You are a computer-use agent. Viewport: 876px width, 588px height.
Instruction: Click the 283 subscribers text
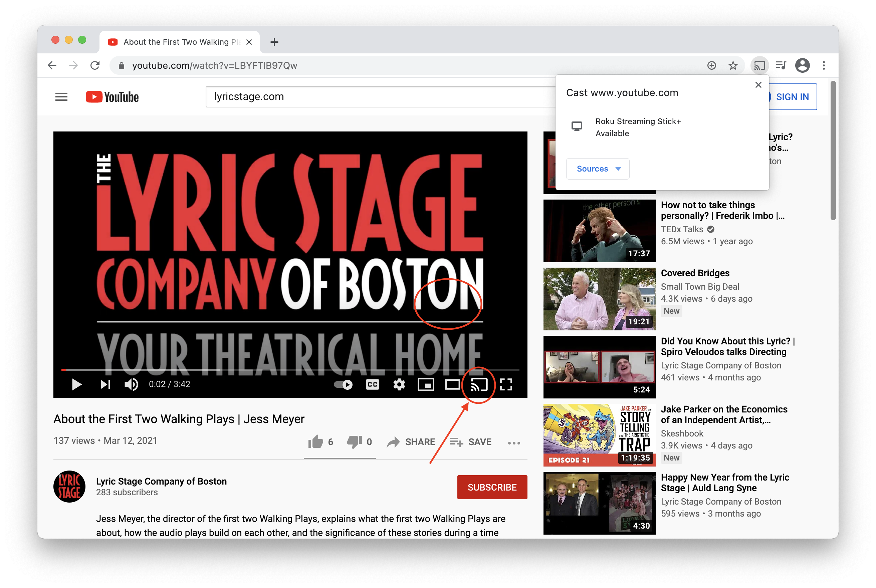pos(127,492)
